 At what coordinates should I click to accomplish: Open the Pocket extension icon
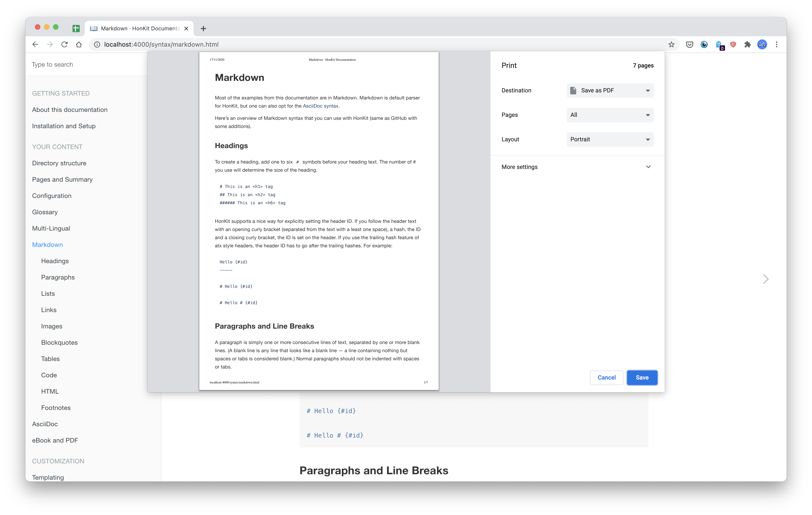pyautogui.click(x=689, y=44)
